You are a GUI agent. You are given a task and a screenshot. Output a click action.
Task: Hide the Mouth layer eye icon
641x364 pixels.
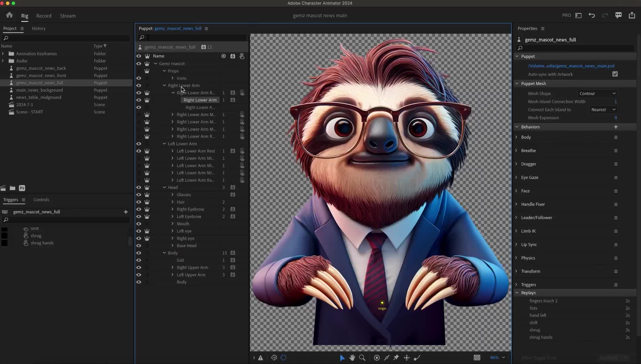pyautogui.click(x=139, y=224)
